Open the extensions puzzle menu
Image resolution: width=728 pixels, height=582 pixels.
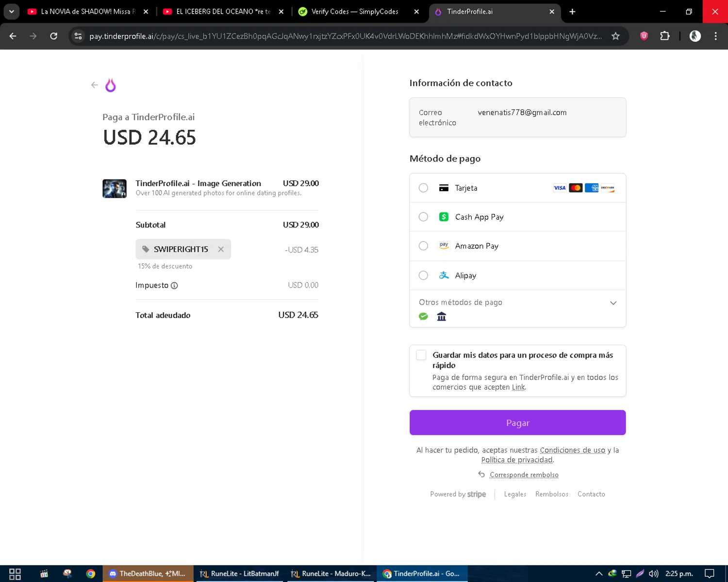point(665,36)
